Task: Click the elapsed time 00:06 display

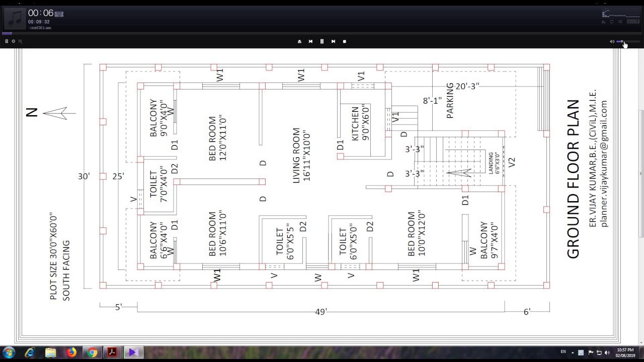Action: click(x=41, y=13)
